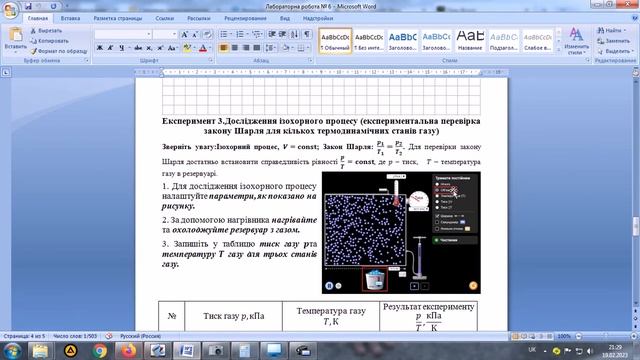Toggle superscript formatting
This screenshot has width=640, height=360.
click(x=160, y=48)
